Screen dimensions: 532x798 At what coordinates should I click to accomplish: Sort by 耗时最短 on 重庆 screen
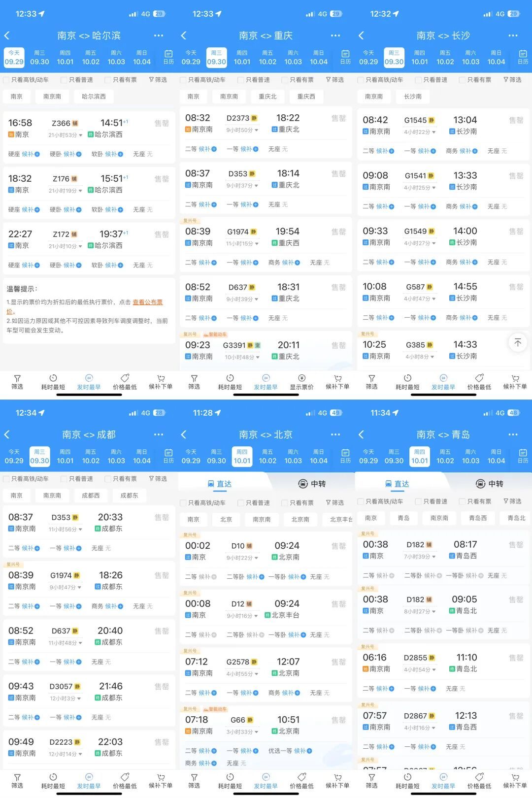point(230,382)
